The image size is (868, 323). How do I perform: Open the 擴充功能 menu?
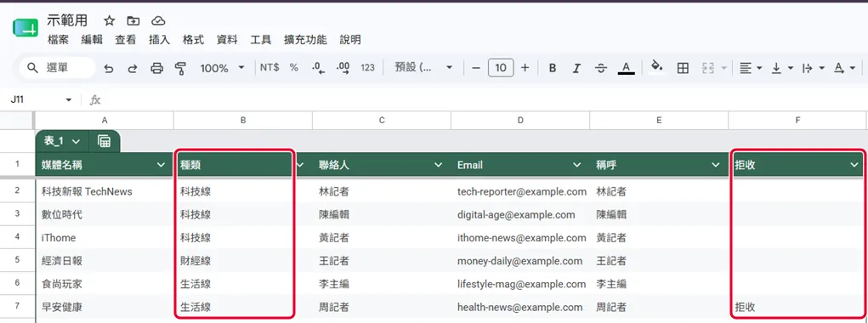coord(305,40)
